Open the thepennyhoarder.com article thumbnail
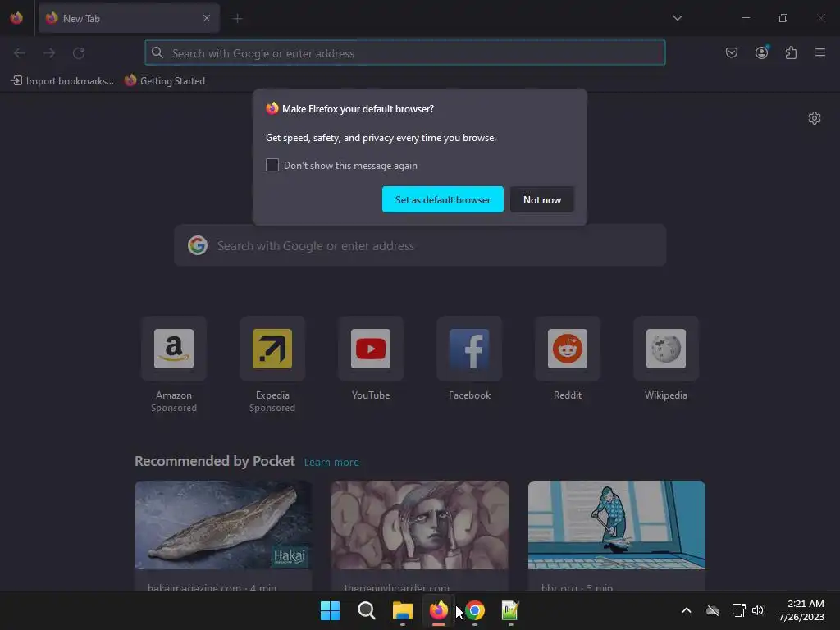The height and width of the screenshot is (630, 840). point(419,525)
